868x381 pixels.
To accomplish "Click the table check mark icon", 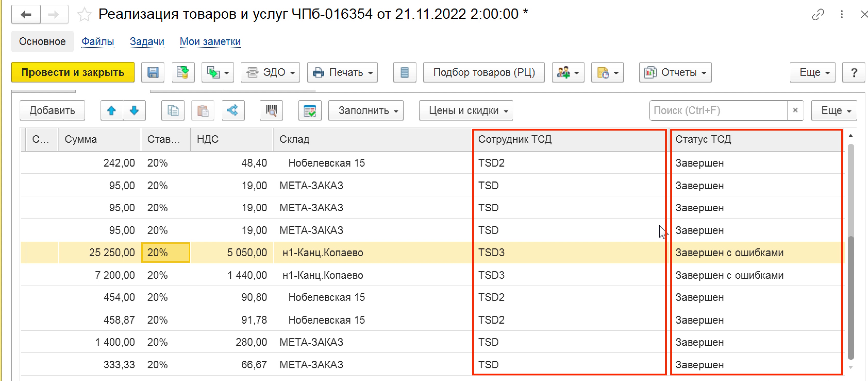I will (x=310, y=110).
